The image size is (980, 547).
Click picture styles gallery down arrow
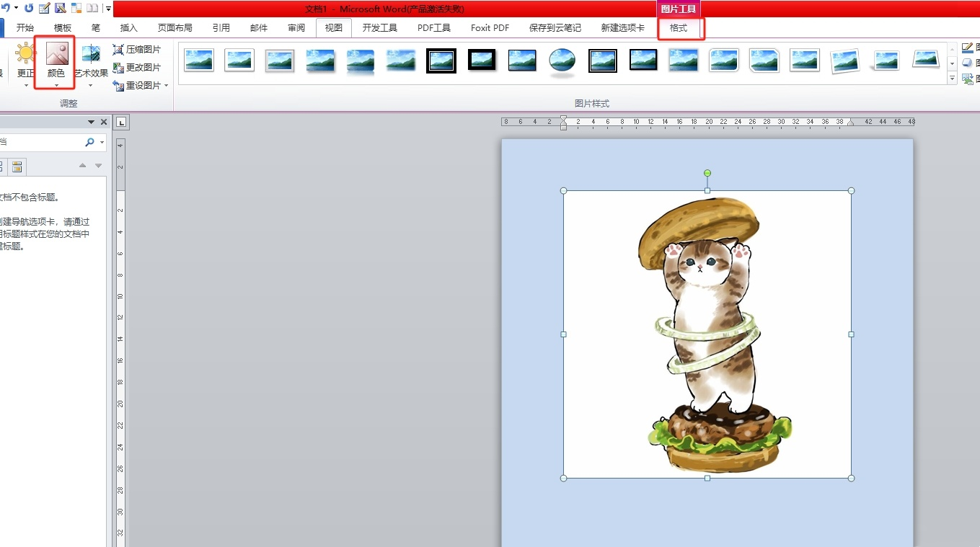click(x=952, y=63)
